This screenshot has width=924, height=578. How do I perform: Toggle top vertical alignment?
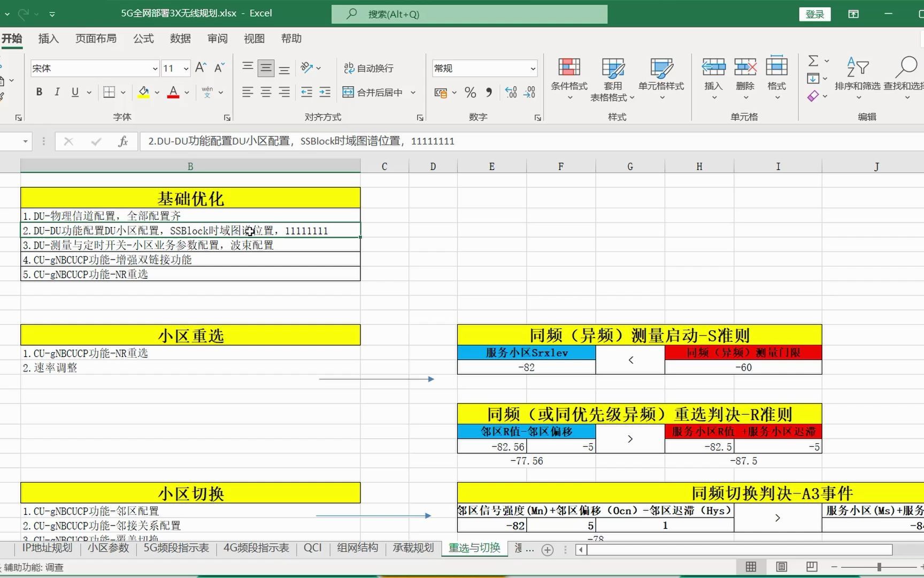point(248,68)
